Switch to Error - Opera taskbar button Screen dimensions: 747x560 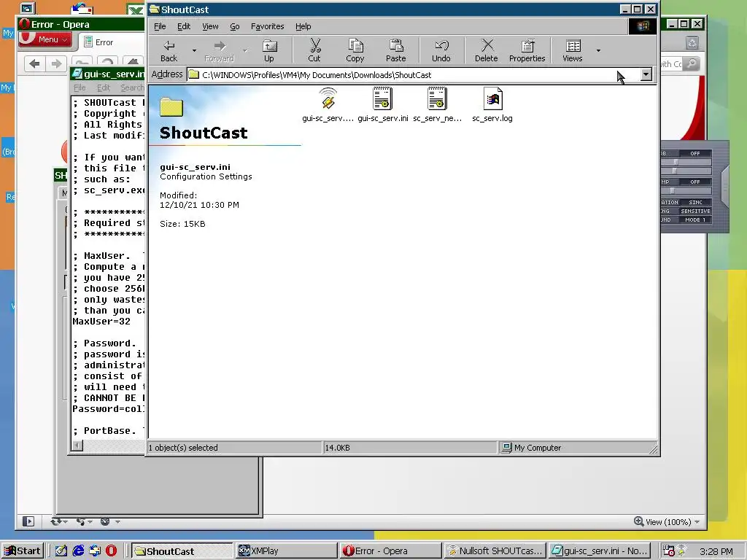391,551
